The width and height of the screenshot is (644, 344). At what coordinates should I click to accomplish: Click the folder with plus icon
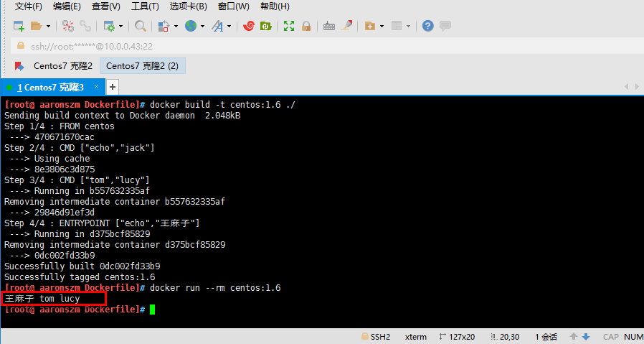(369, 26)
